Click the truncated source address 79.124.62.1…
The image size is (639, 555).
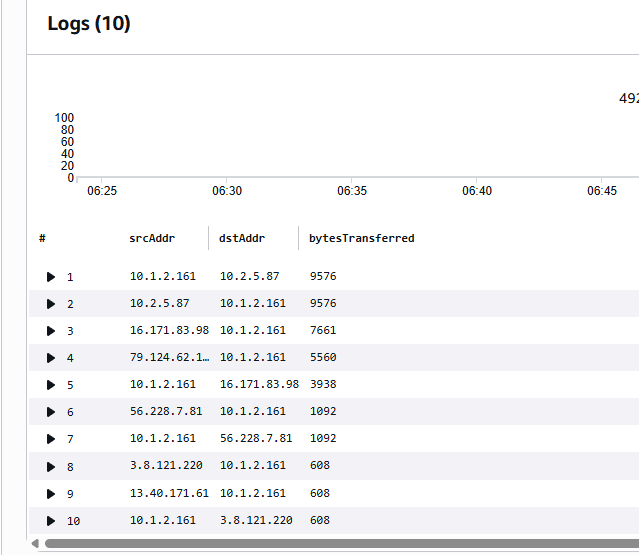[166, 357]
